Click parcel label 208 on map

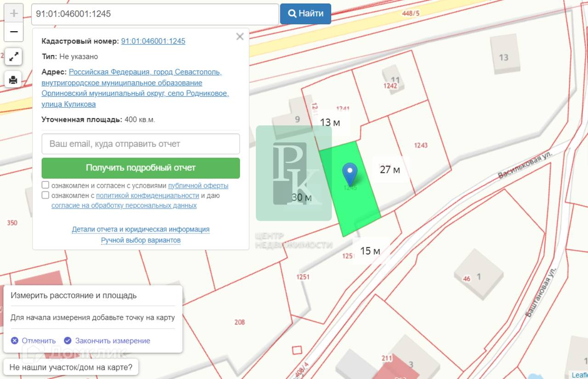click(x=240, y=322)
